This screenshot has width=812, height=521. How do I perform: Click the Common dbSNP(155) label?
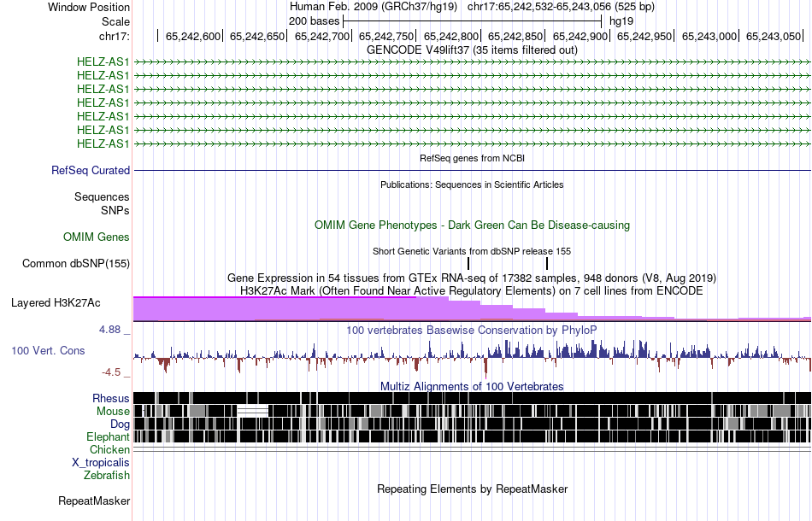[x=76, y=263]
